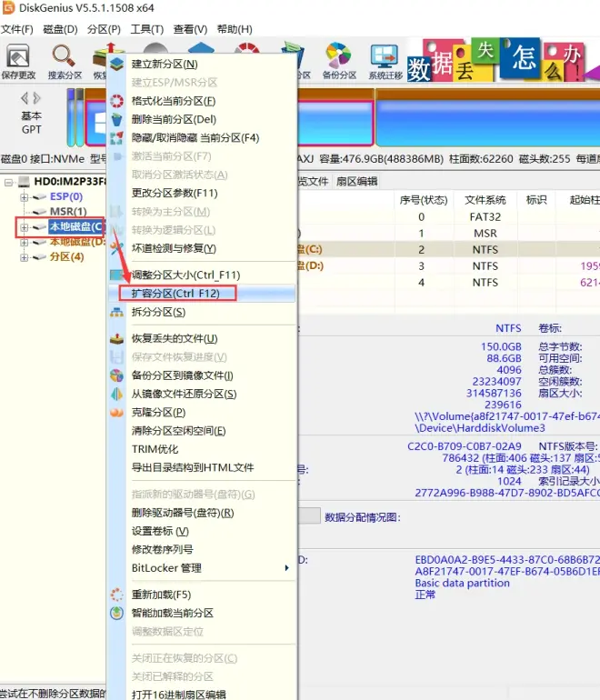Collapse the HD0 disk tree node

8,182
